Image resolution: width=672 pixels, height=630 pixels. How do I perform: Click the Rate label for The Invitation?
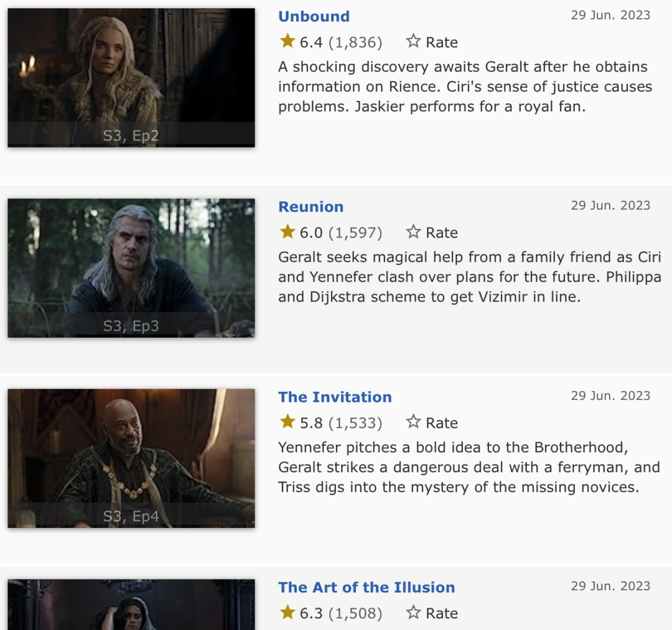pyautogui.click(x=442, y=423)
